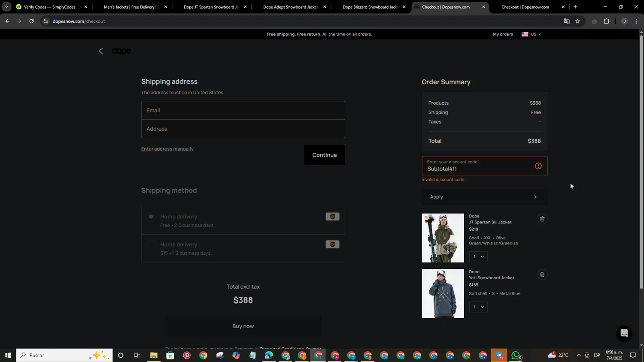Click the Address input field
Viewport: 644px width, 362px height.
pos(243,129)
